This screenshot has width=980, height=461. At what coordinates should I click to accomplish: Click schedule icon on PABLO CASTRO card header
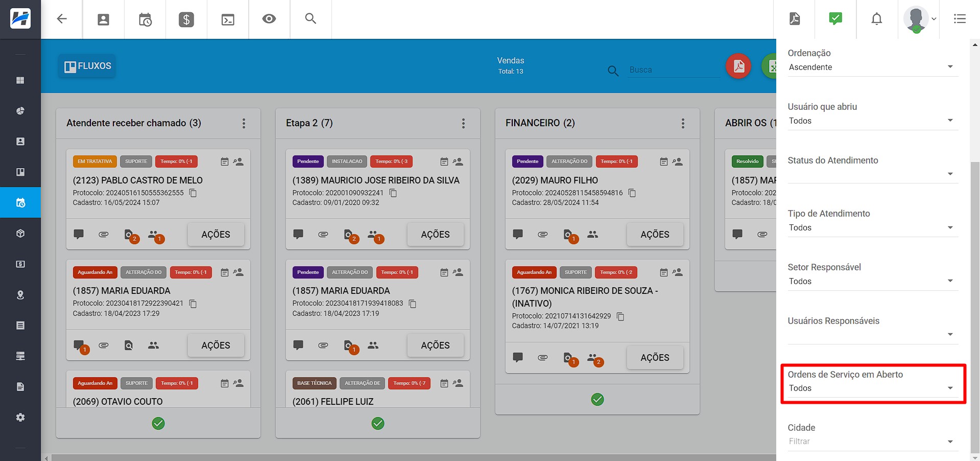click(x=224, y=162)
